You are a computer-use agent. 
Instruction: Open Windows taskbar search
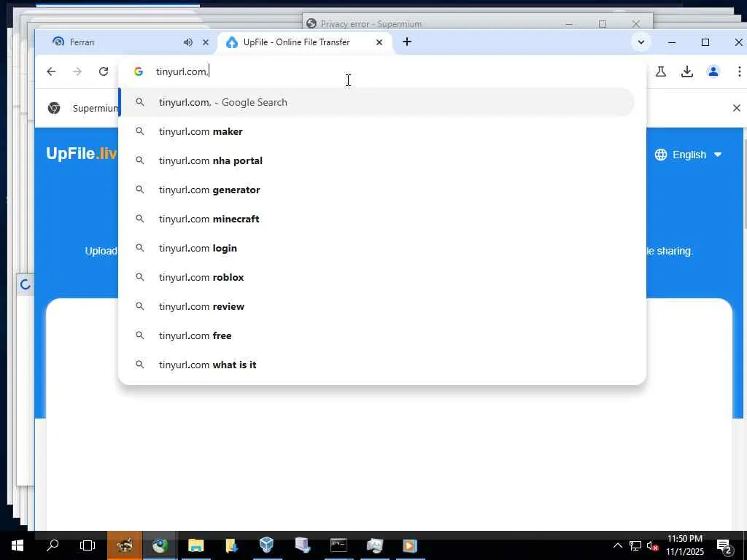[53, 545]
